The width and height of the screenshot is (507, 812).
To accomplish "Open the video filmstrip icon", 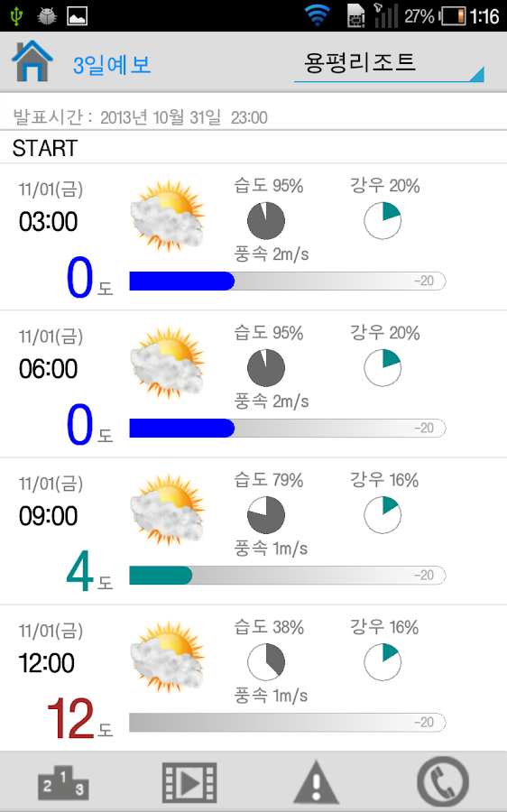I will [x=189, y=782].
